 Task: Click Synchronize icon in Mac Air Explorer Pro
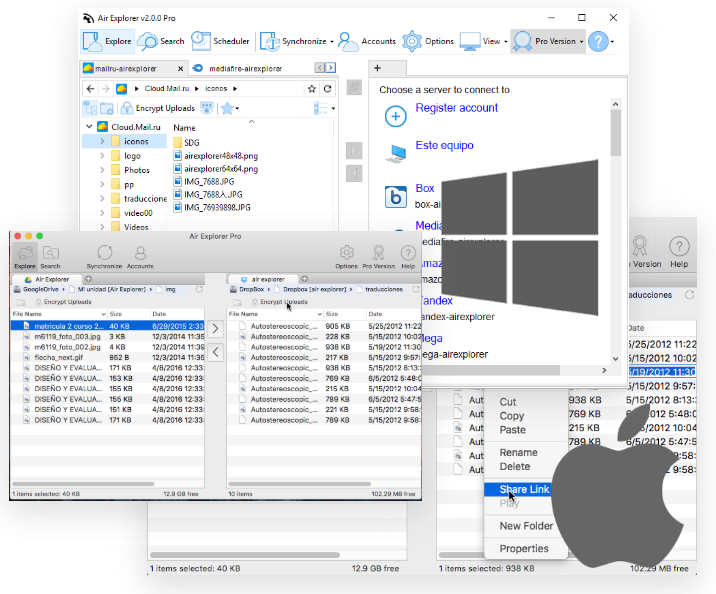(105, 252)
